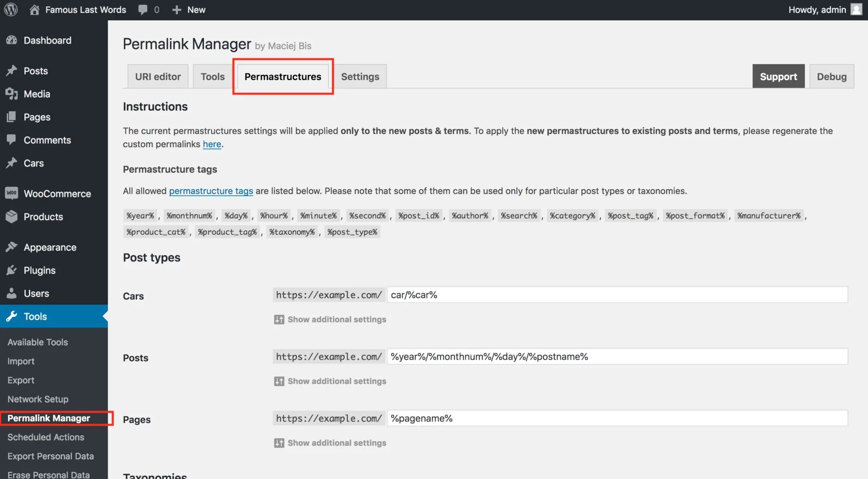Open the Famous Last Words home icon
The width and height of the screenshot is (868, 479).
point(35,10)
